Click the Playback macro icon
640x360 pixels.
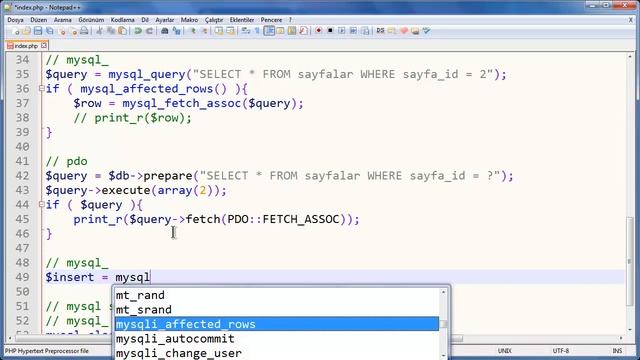tap(342, 31)
